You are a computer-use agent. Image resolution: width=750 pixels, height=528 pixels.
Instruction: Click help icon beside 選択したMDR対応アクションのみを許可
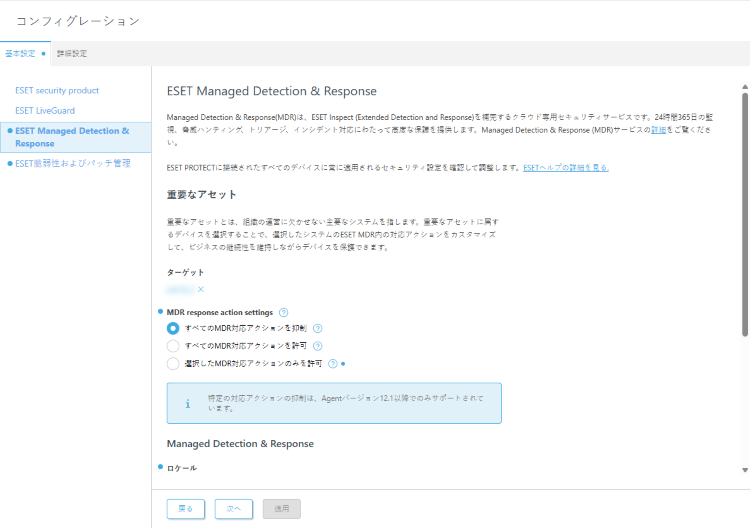[333, 364]
